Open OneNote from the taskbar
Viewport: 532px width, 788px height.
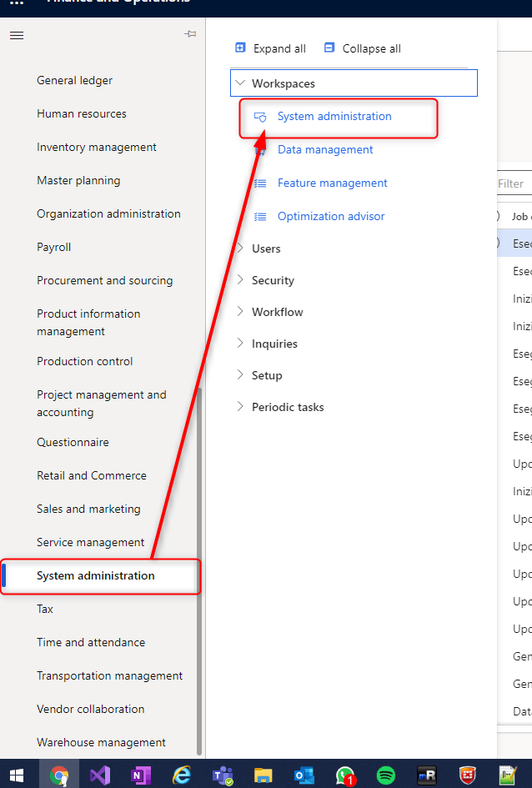coord(140,775)
